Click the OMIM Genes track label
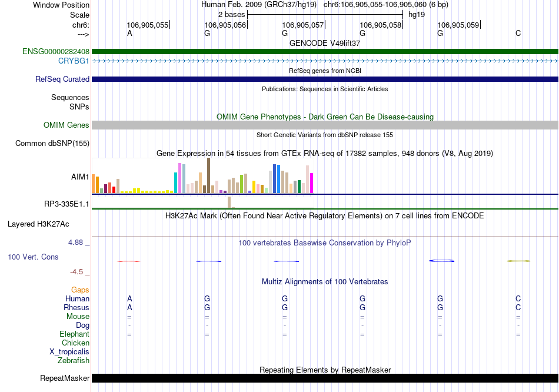Image resolution: width=559 pixels, height=392 pixels. pos(66,125)
